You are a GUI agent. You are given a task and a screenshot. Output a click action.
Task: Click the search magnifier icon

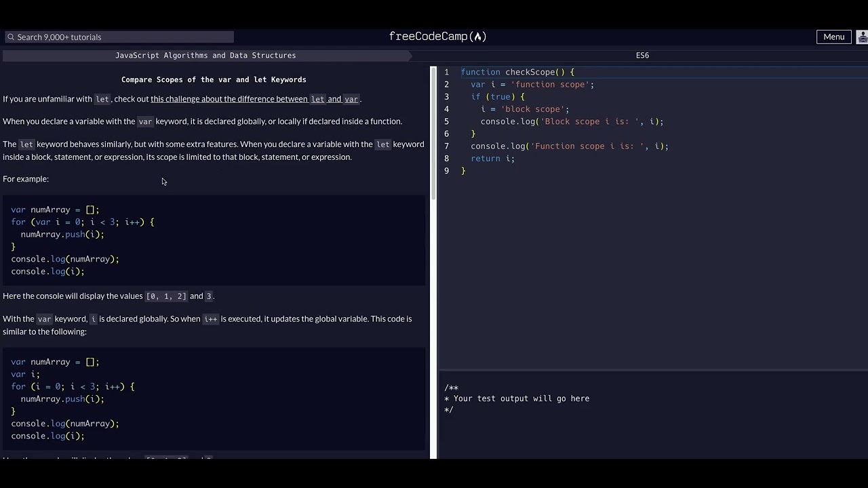[11, 37]
